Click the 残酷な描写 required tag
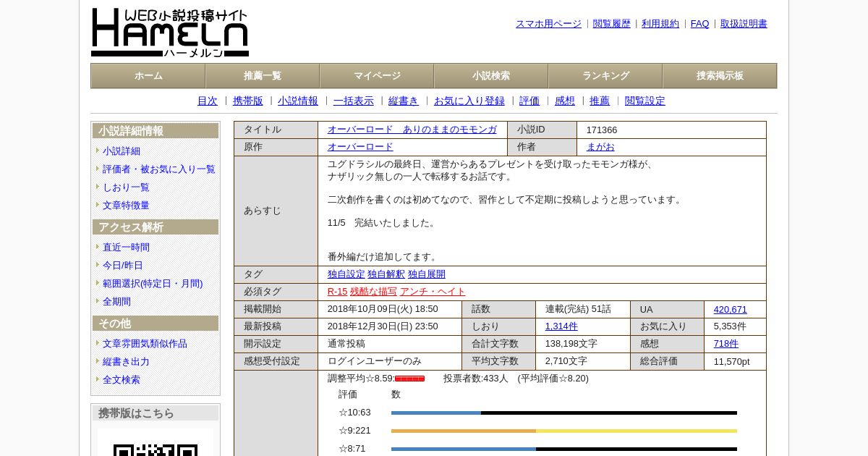 click(x=373, y=292)
